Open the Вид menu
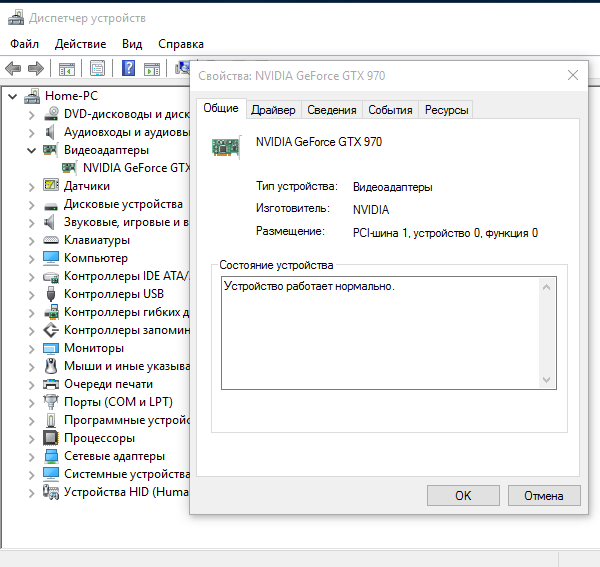The image size is (600, 567). 132,44
